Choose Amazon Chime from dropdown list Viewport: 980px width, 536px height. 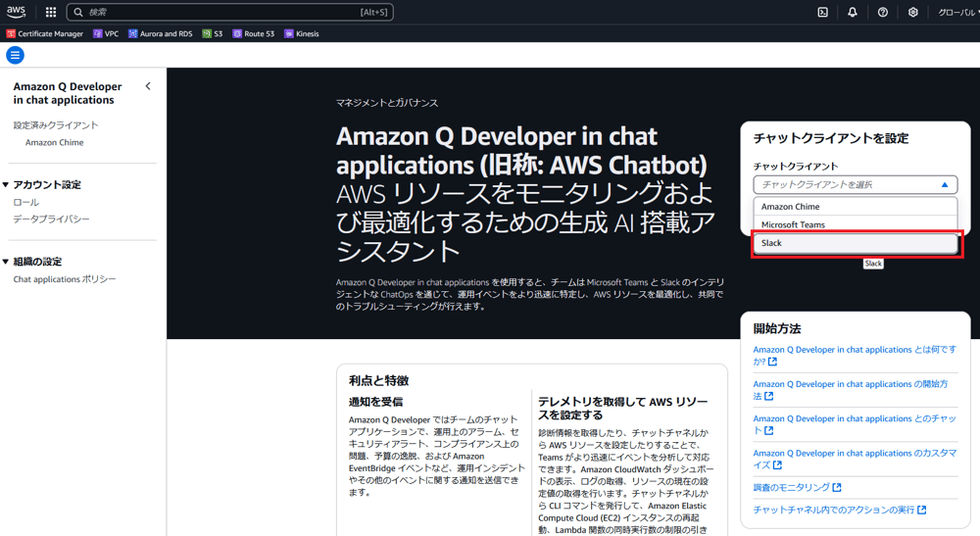(855, 206)
